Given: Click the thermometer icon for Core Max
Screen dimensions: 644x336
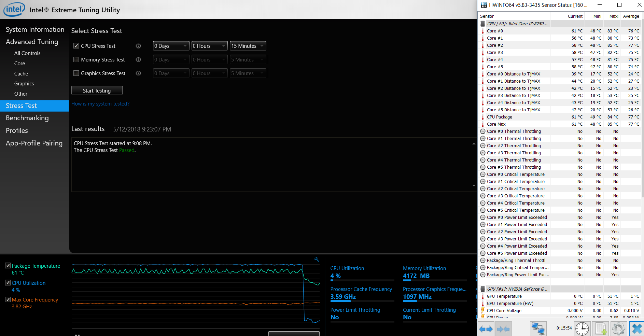Looking at the screenshot, I should point(482,124).
